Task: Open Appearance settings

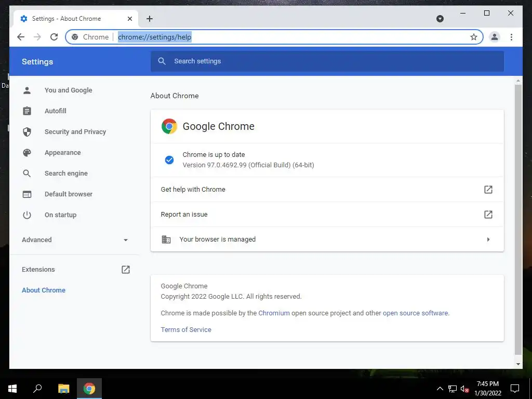Action: click(x=63, y=153)
